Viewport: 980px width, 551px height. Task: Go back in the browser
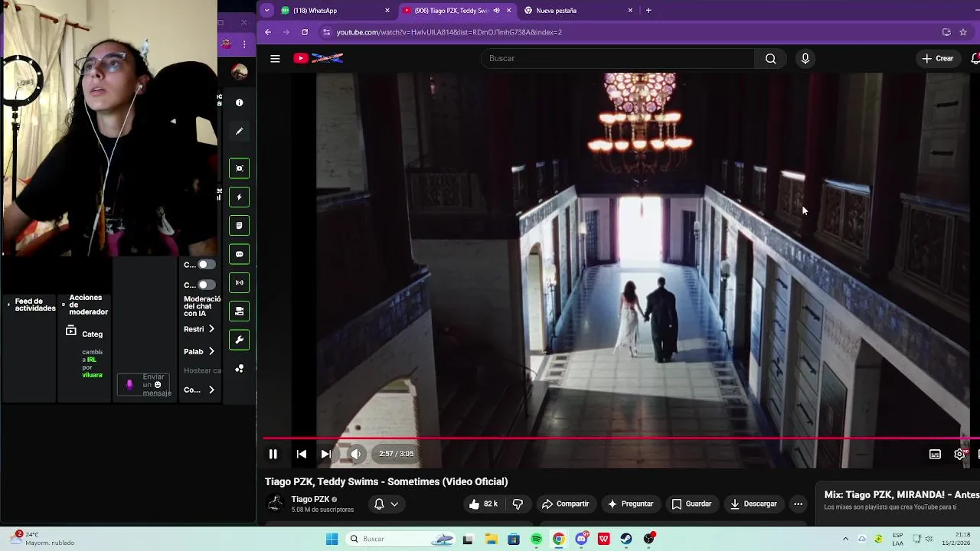pos(268,32)
